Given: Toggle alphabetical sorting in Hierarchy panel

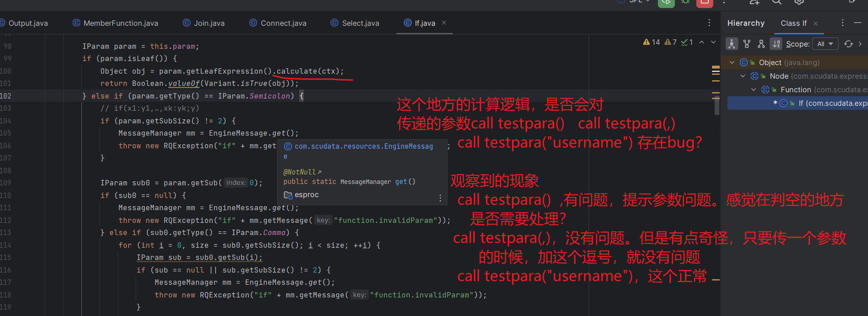Looking at the screenshot, I should coord(776,44).
